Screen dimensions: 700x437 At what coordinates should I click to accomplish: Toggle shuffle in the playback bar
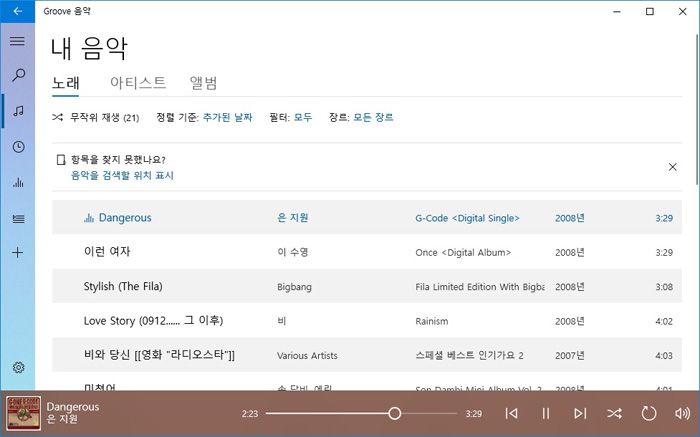(x=614, y=414)
